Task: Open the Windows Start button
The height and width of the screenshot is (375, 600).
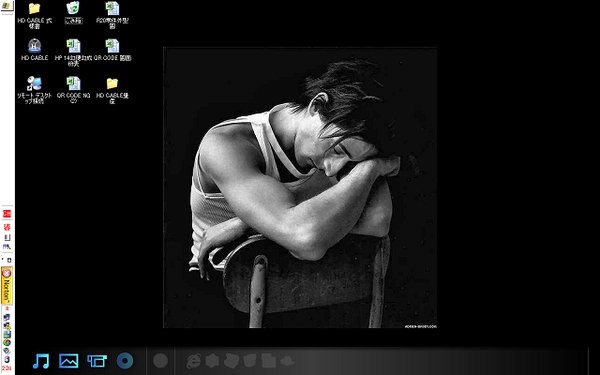Action: click(x=7, y=6)
